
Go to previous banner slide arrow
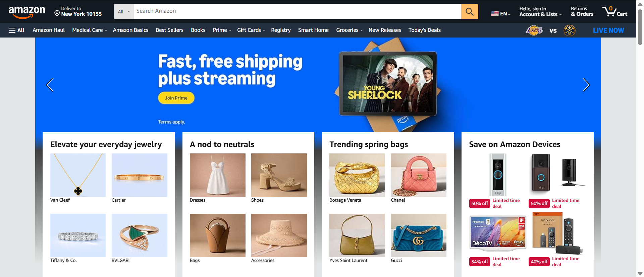pyautogui.click(x=50, y=85)
